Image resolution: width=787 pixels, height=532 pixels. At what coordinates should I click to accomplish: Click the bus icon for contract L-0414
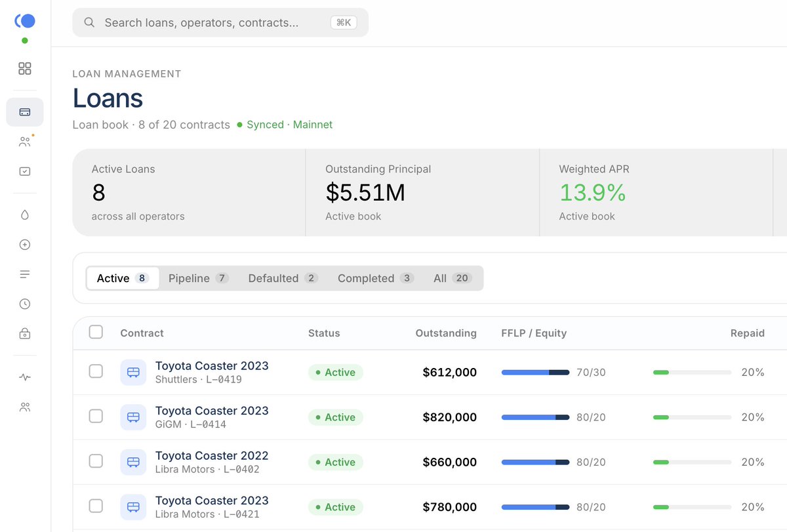(x=133, y=417)
